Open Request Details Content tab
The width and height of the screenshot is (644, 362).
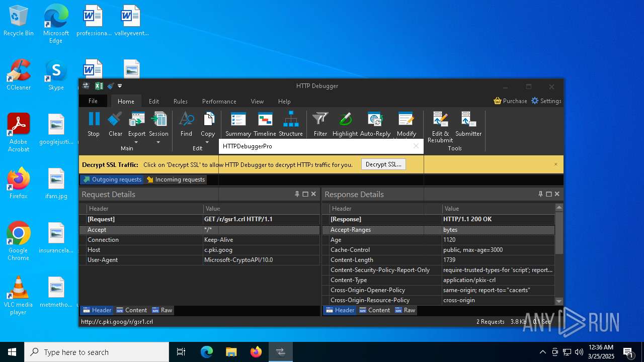coord(131,310)
